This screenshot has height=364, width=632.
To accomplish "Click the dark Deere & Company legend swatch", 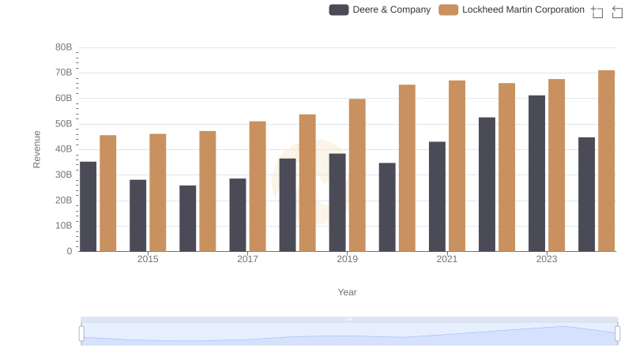I will 339,9.
